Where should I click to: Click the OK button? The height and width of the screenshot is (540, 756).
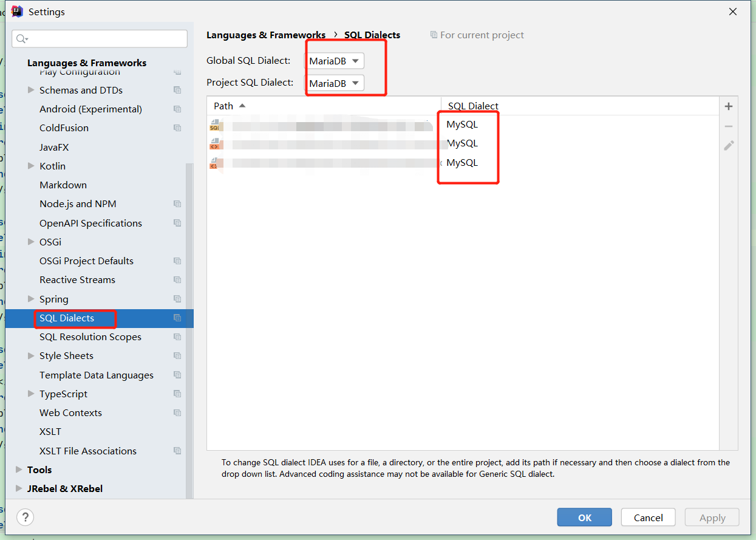584,518
